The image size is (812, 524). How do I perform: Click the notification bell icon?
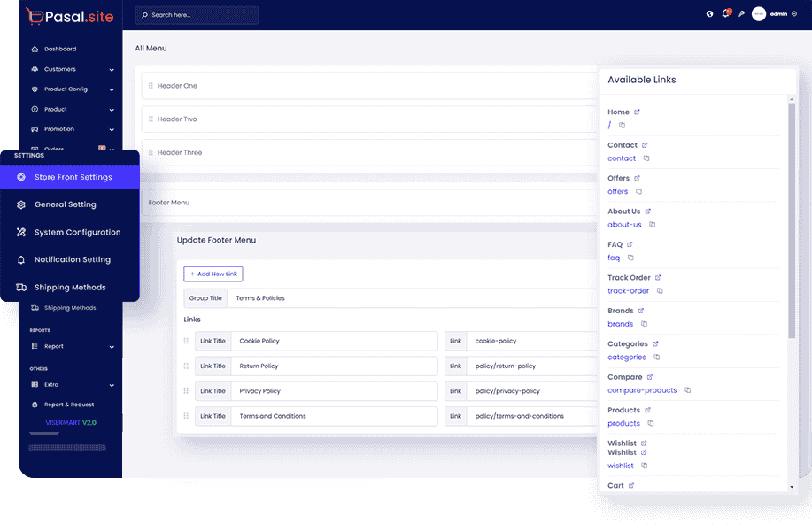tap(726, 14)
